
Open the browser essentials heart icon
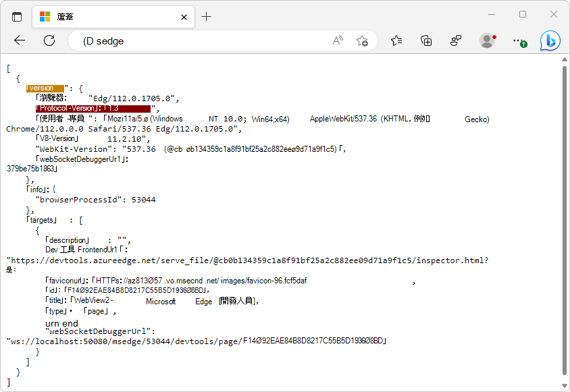coord(455,40)
